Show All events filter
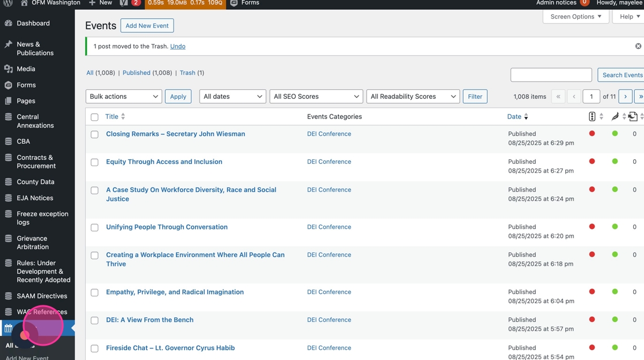644x360 pixels. pyautogui.click(x=90, y=72)
